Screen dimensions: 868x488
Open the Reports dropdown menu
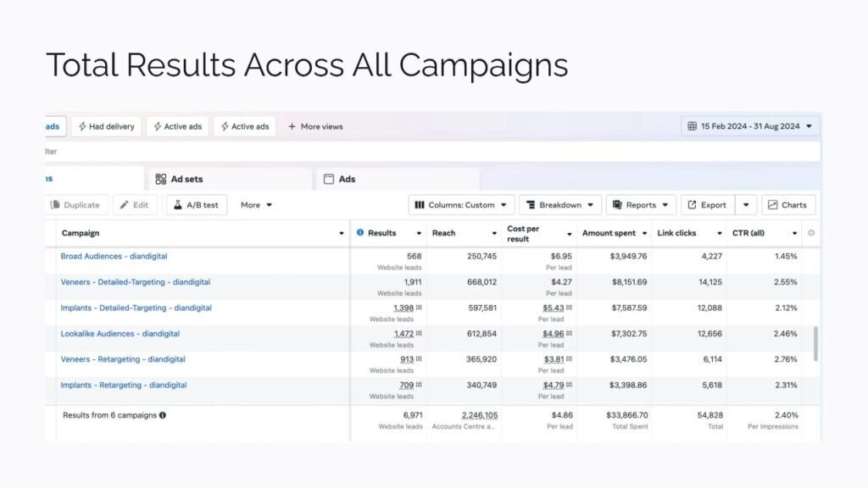[641, 205]
